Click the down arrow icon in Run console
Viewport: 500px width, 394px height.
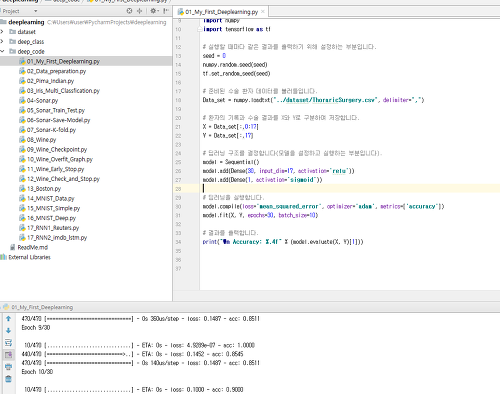[x=9, y=330]
